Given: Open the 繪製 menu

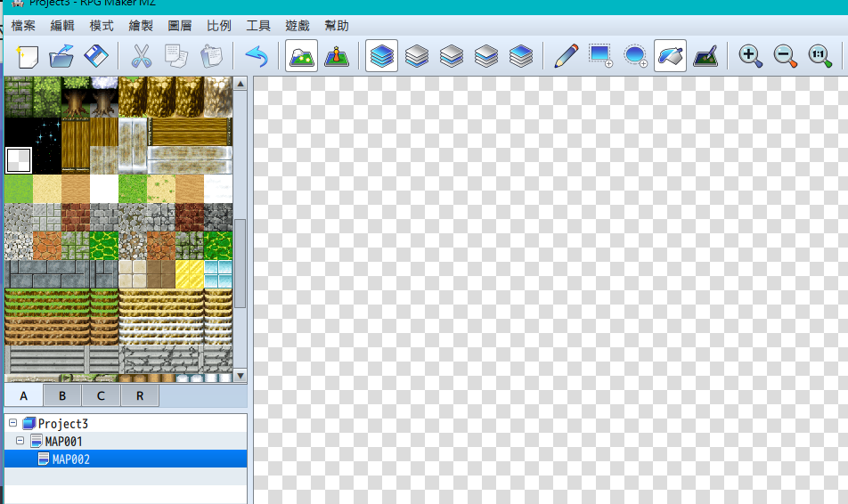Looking at the screenshot, I should point(141,26).
